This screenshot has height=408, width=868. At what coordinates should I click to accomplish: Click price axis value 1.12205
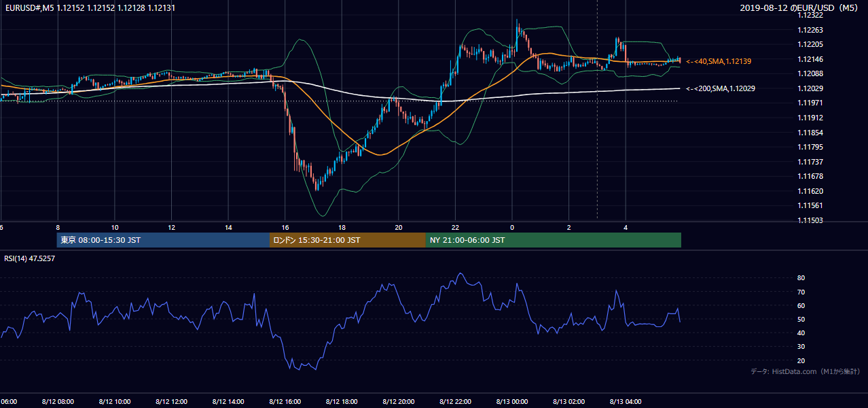click(x=810, y=44)
